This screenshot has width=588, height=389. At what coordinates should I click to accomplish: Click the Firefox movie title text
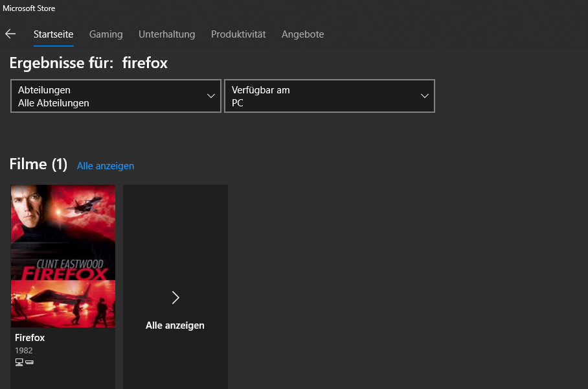pos(30,338)
